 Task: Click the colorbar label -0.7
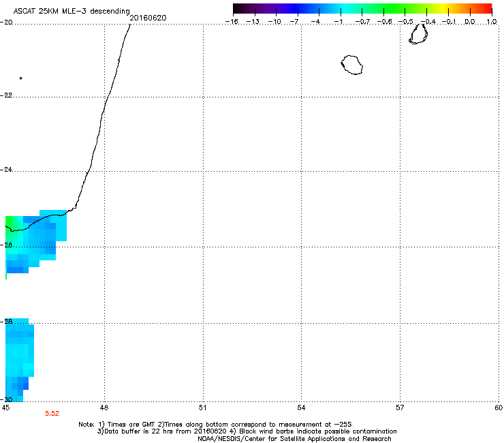[362, 22]
